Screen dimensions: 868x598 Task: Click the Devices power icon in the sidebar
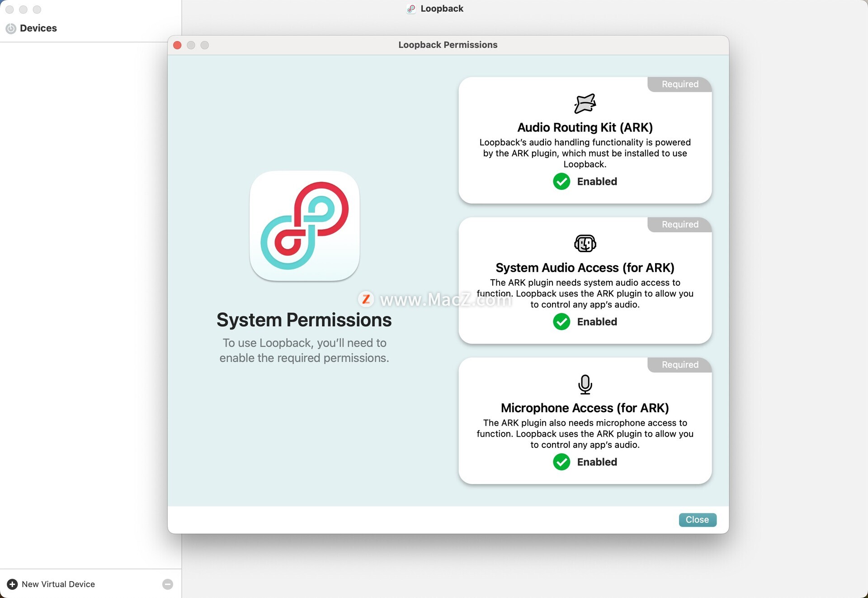tap(11, 28)
